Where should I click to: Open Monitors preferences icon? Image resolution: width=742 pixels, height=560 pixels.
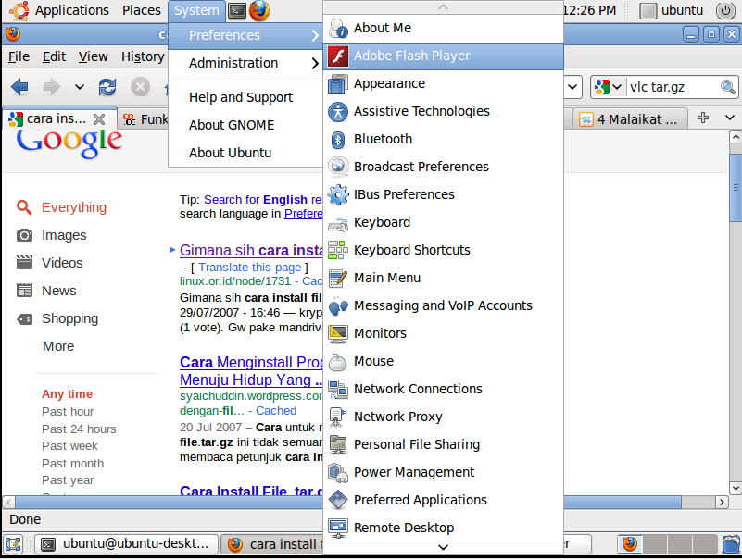tap(338, 334)
